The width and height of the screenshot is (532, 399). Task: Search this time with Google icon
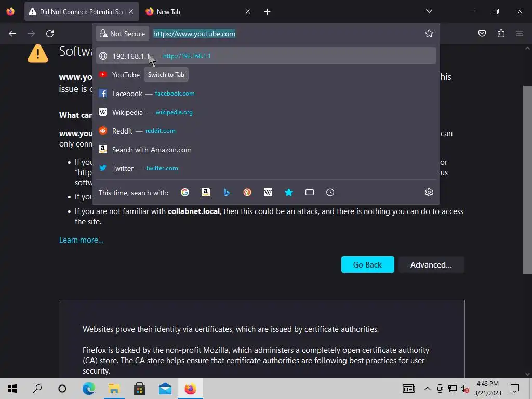[185, 192]
